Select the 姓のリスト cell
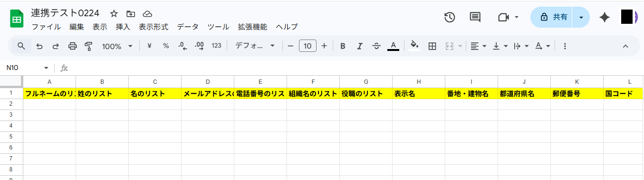Screen dimensions: 644x180 click(x=102, y=94)
